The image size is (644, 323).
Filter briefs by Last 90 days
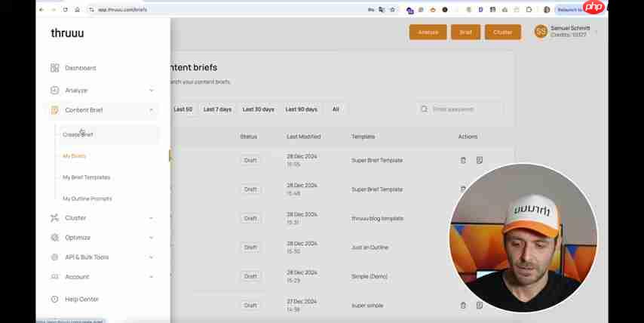tap(302, 109)
